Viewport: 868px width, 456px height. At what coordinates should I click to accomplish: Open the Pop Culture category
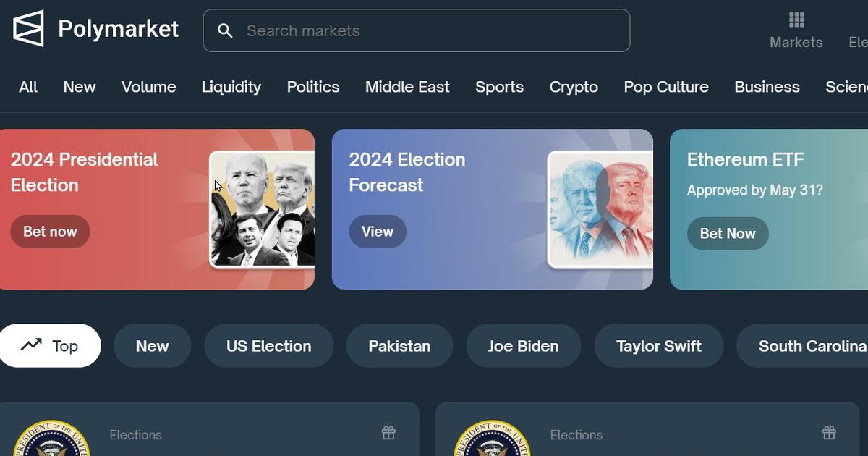(x=666, y=87)
